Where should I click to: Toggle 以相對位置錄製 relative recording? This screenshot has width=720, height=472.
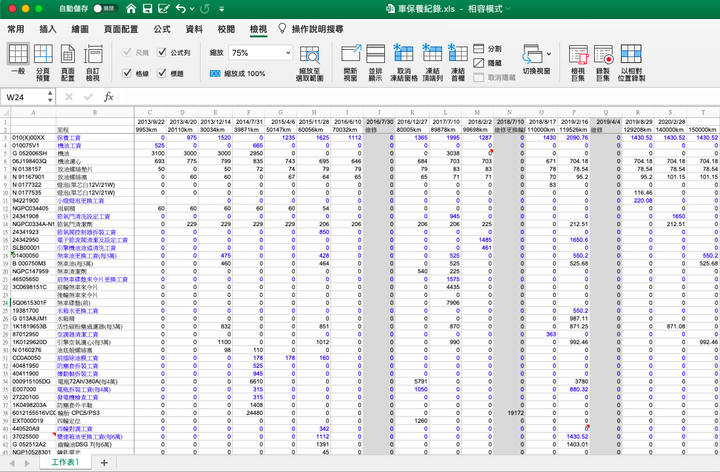[631, 63]
